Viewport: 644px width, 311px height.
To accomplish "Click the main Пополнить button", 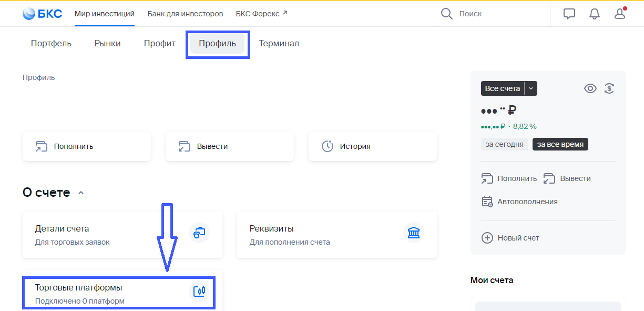I will click(x=87, y=146).
